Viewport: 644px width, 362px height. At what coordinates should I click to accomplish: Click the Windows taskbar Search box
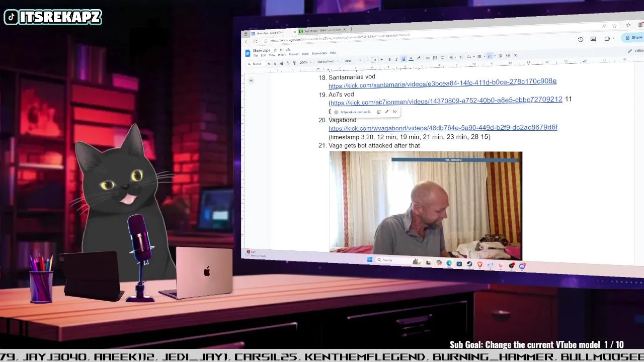pyautogui.click(x=399, y=260)
